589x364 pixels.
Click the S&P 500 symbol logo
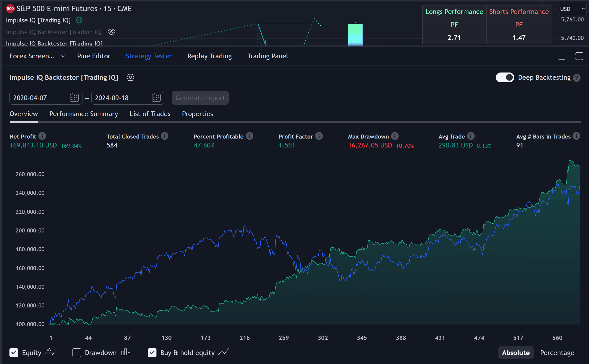tap(10, 9)
